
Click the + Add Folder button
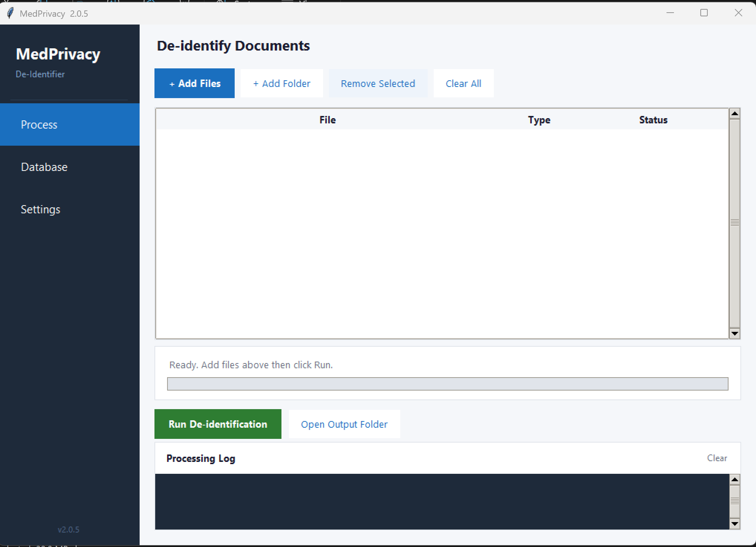point(282,83)
